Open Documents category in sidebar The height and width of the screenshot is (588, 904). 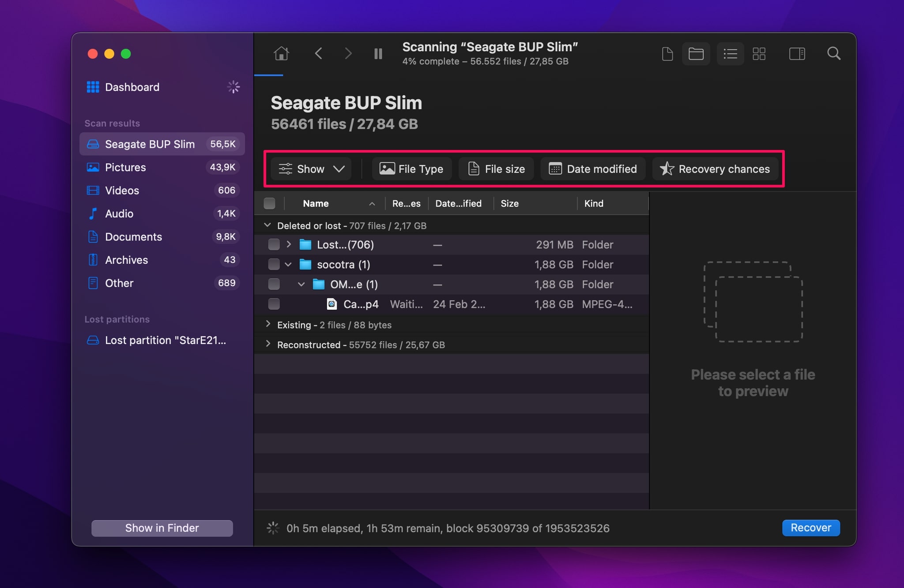click(133, 237)
